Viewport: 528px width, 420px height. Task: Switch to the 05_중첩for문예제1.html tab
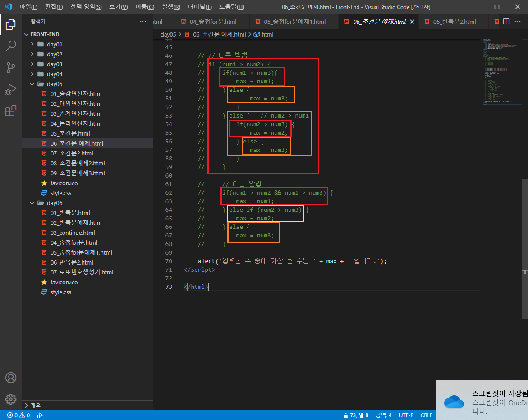pyautogui.click(x=294, y=22)
